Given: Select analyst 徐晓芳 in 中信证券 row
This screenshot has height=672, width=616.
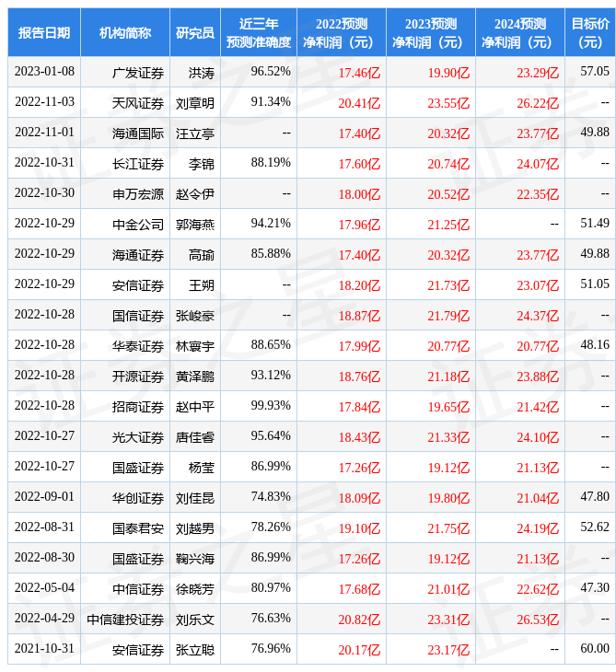Looking at the screenshot, I should [x=195, y=588].
